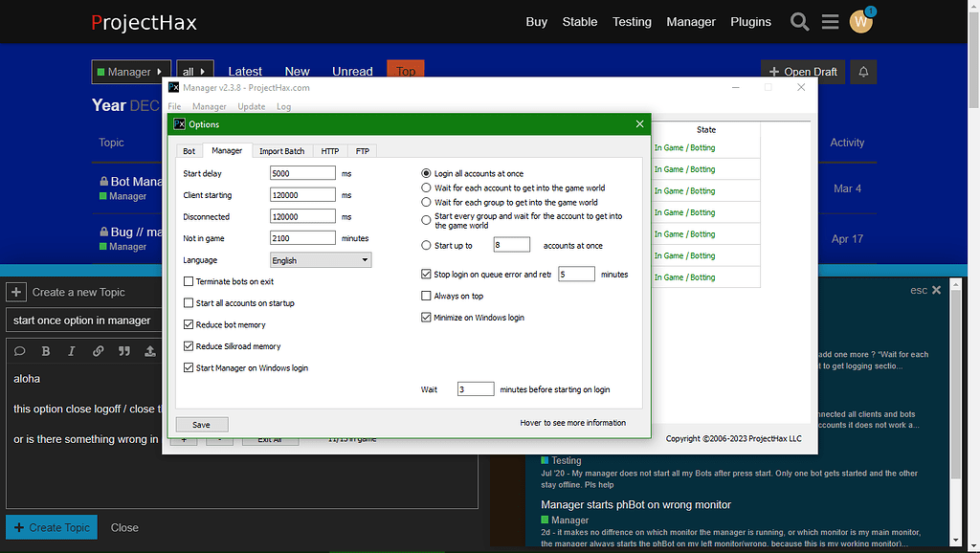Click the topic title input field
The height and width of the screenshot is (553, 980).
pos(83,320)
